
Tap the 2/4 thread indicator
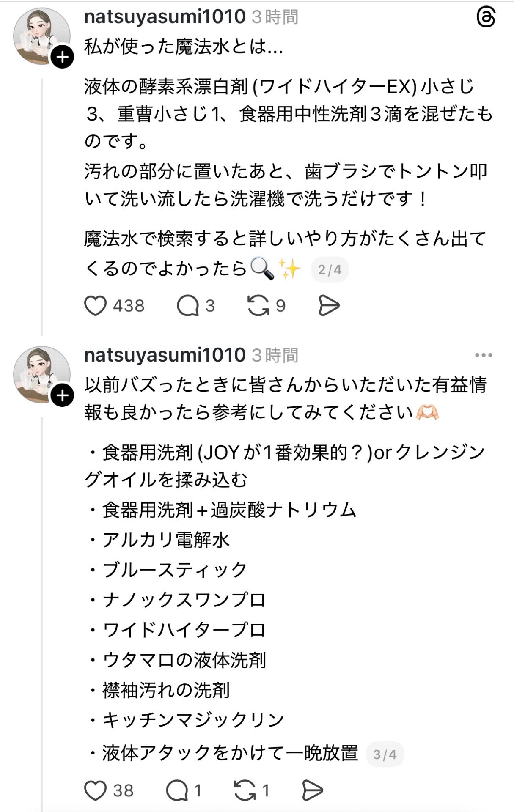(x=330, y=269)
